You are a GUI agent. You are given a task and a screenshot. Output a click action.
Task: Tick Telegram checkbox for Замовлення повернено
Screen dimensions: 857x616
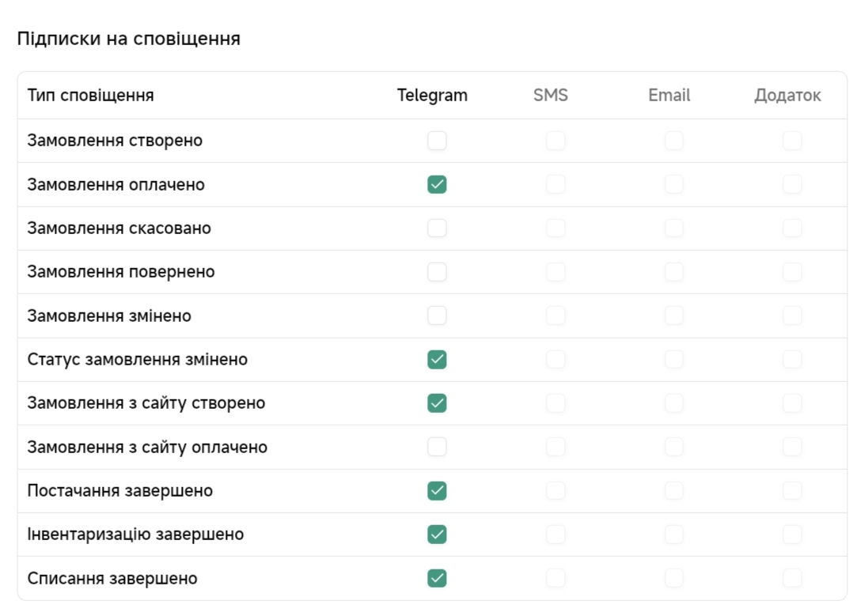click(437, 272)
